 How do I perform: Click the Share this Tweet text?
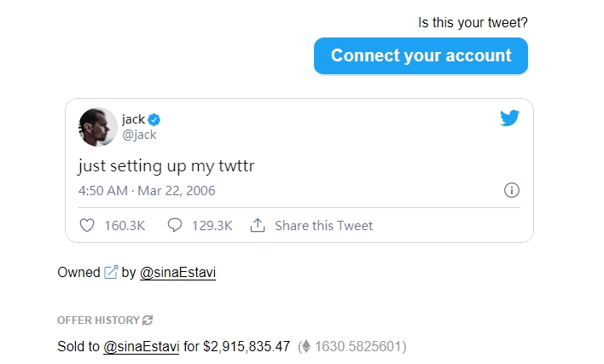pyautogui.click(x=323, y=226)
